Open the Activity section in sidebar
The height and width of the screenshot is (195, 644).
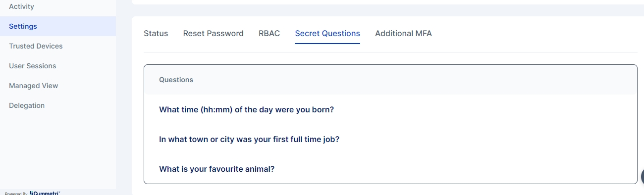[x=21, y=6]
